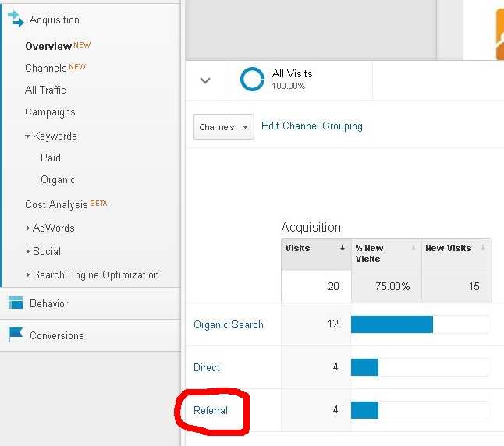The height and width of the screenshot is (446, 504).
Task: Sort by Visits column arrow
Action: (x=343, y=247)
